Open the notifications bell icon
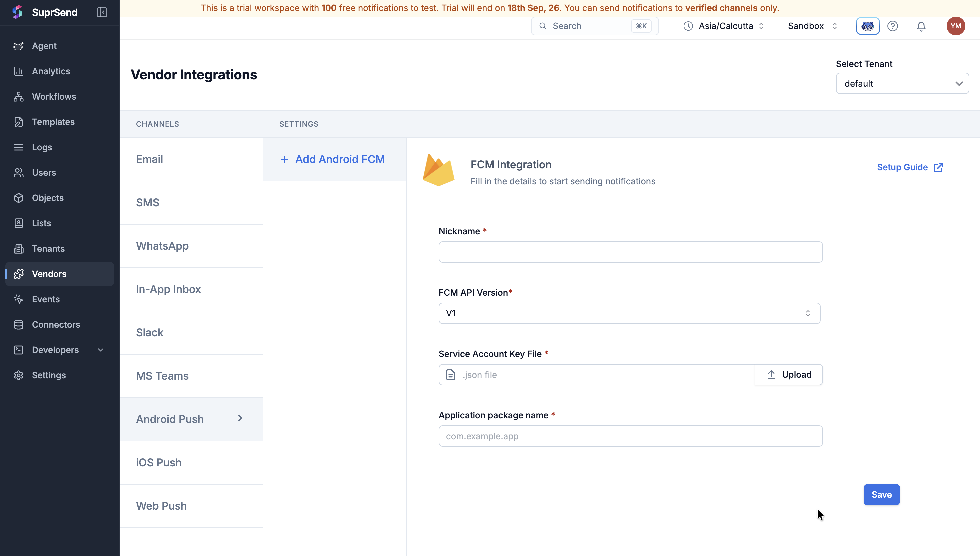The image size is (980, 556). [921, 26]
